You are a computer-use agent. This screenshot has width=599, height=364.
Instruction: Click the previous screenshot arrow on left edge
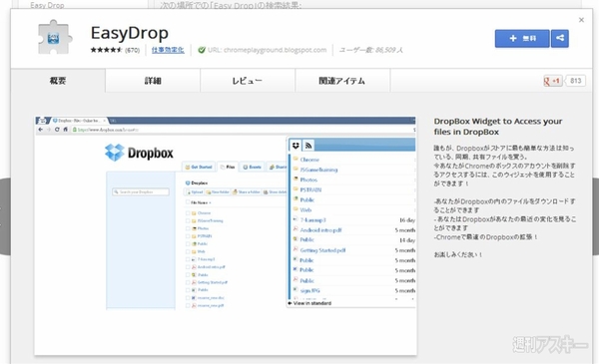[5, 216]
